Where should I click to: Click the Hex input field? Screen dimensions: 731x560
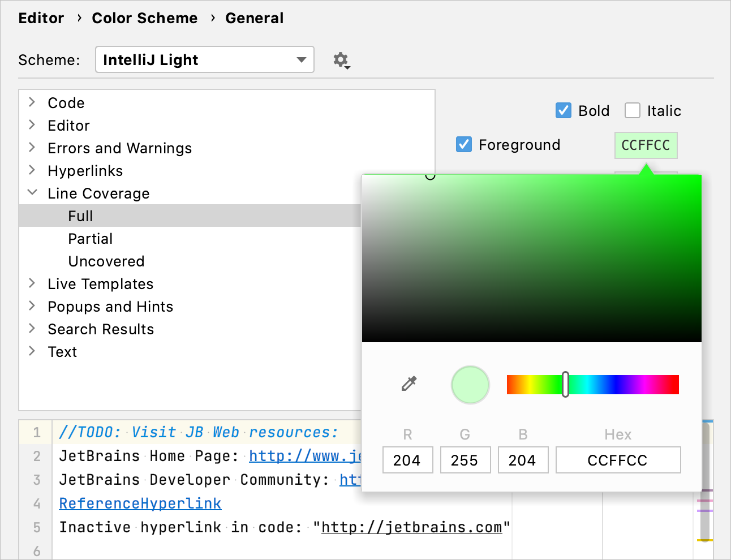point(618,460)
